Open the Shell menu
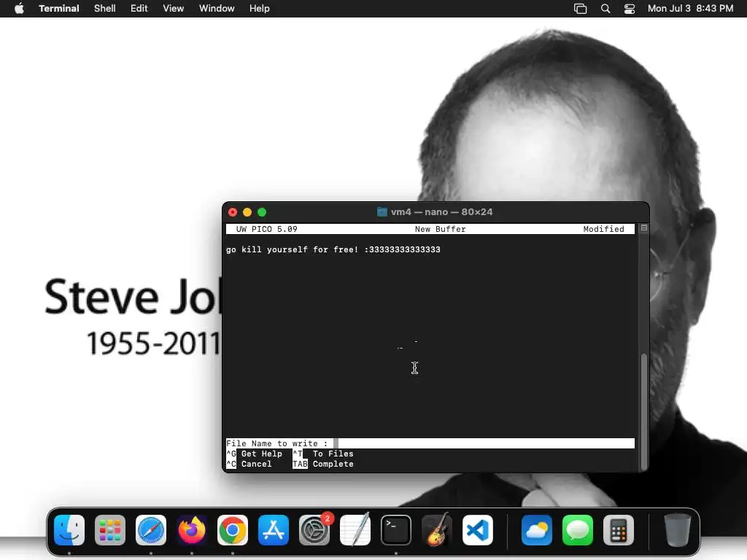747x560 pixels. point(105,9)
